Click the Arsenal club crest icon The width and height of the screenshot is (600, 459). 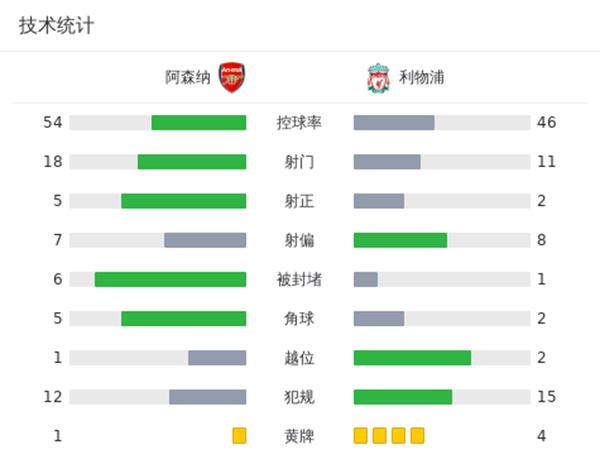tap(232, 77)
